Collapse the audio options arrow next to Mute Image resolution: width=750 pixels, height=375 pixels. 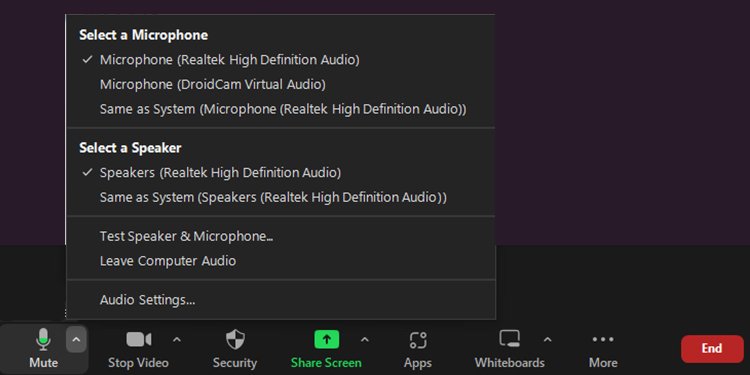76,340
